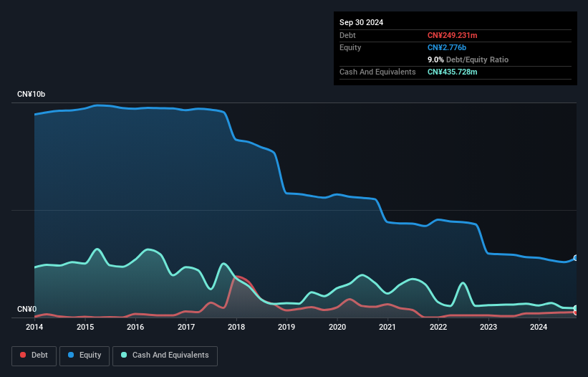Click the red Debt legend dot
Image resolution: width=588 pixels, height=377 pixels.
pyautogui.click(x=23, y=355)
